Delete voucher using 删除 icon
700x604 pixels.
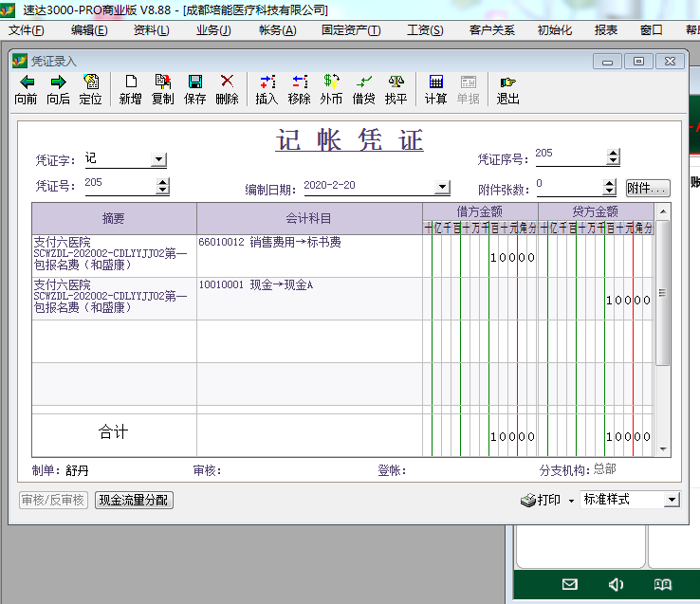pyautogui.click(x=227, y=89)
